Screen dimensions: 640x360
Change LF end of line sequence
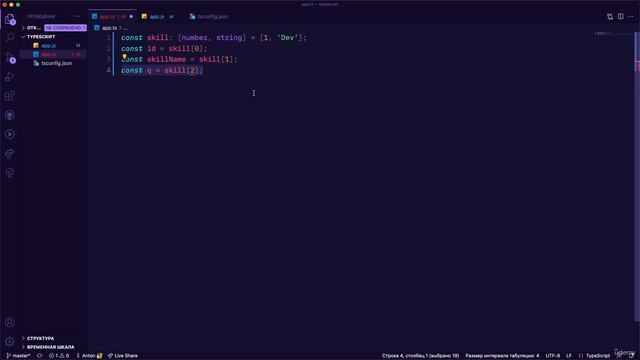(569, 356)
